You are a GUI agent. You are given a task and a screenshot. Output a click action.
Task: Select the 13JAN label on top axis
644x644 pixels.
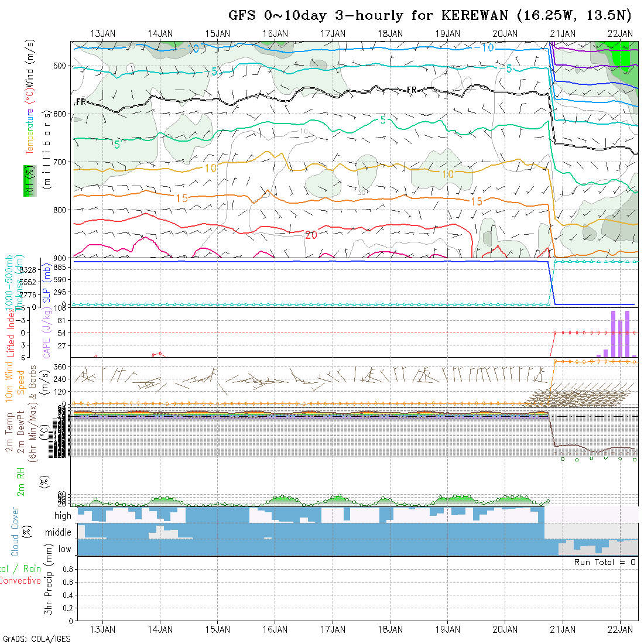coord(103,34)
